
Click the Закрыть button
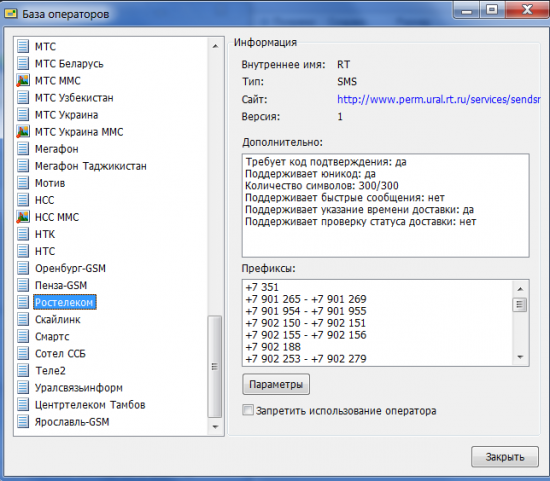(x=505, y=456)
